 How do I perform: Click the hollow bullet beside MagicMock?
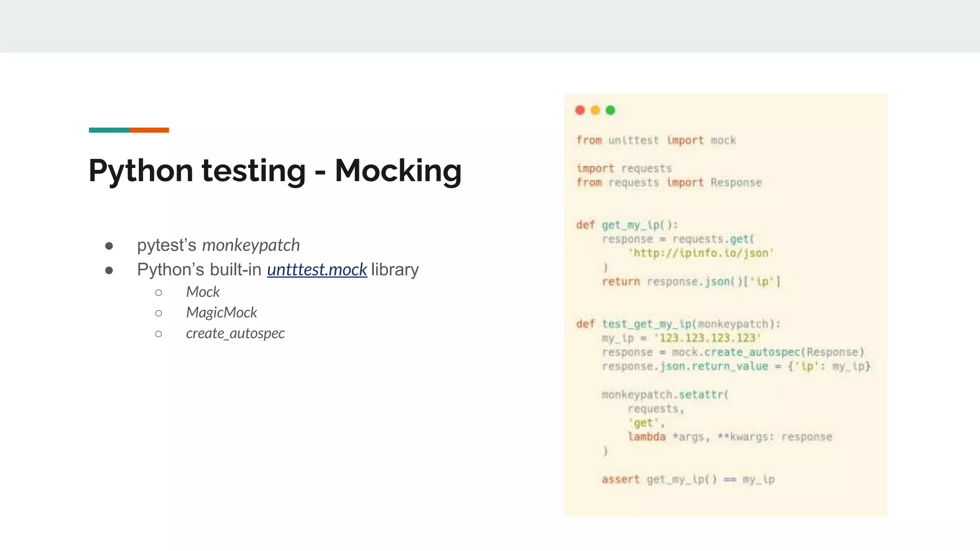(158, 313)
